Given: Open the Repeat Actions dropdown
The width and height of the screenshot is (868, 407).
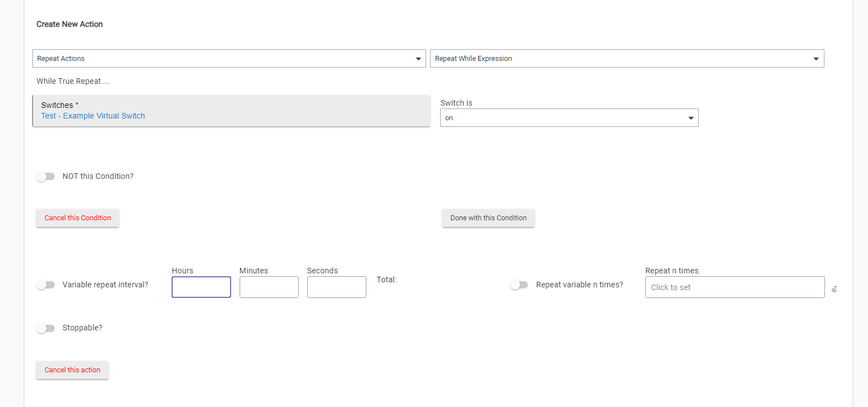Looking at the screenshot, I should 223,59.
